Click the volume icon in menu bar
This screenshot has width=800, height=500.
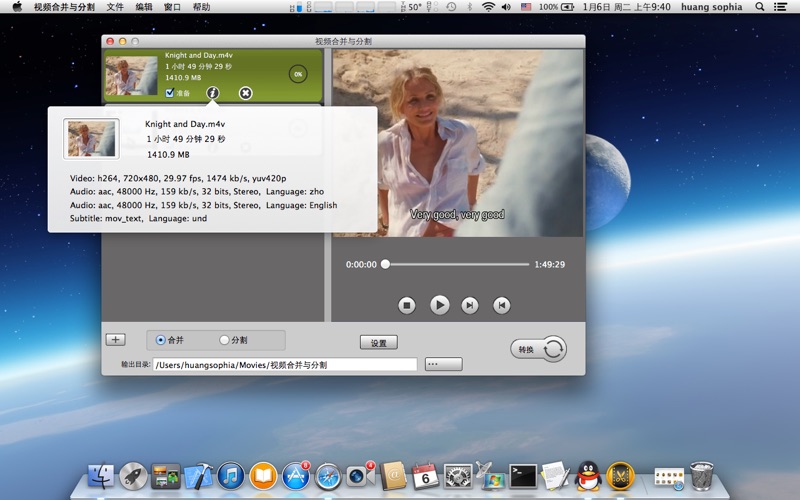tap(506, 7)
